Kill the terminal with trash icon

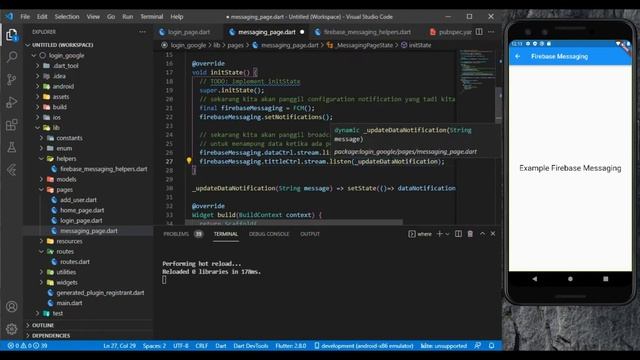(x=470, y=234)
